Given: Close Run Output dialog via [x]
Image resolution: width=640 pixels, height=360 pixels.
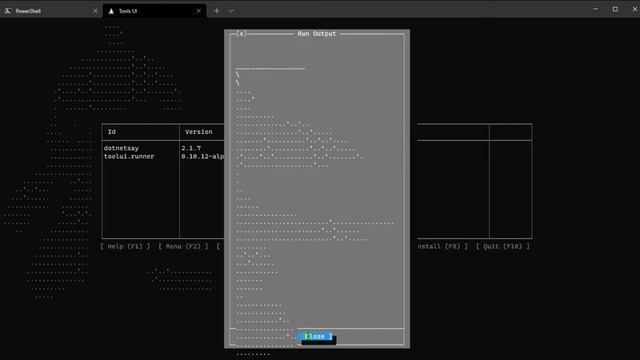Looking at the screenshot, I should [241, 34].
